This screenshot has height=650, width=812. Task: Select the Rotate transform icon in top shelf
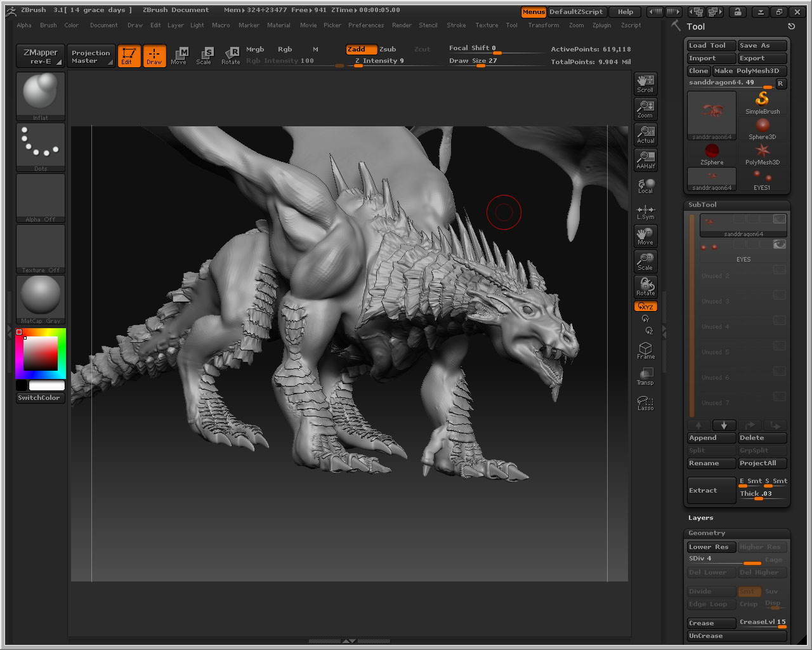coord(231,56)
